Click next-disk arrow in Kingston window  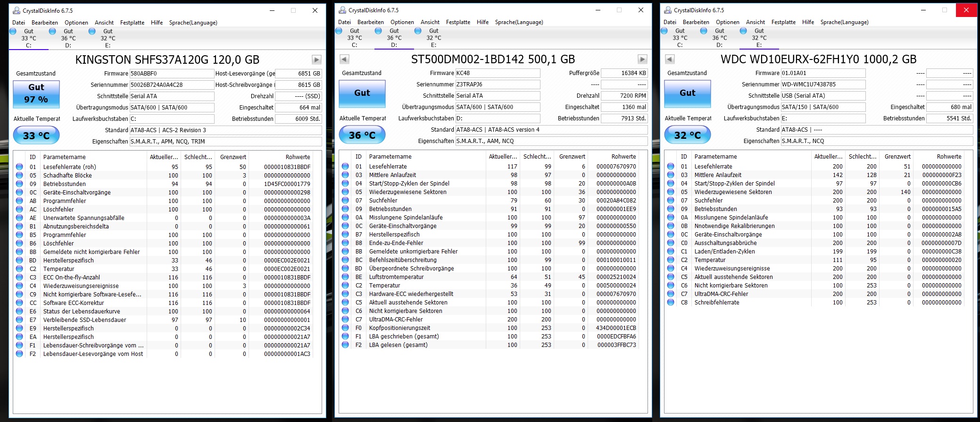pos(316,59)
